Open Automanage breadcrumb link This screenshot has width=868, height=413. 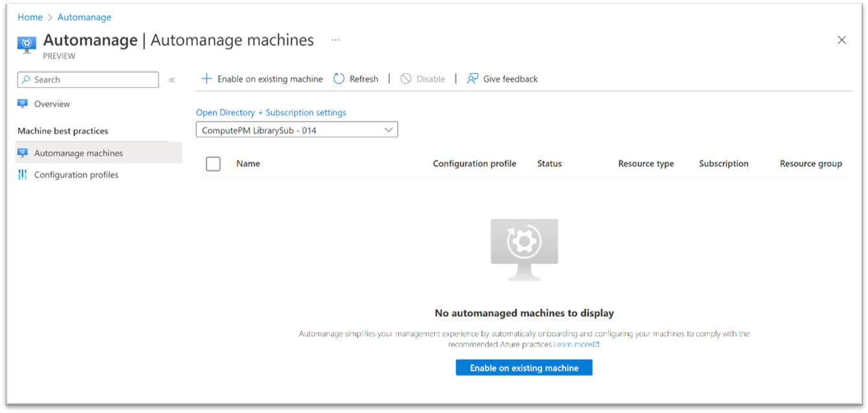point(84,17)
